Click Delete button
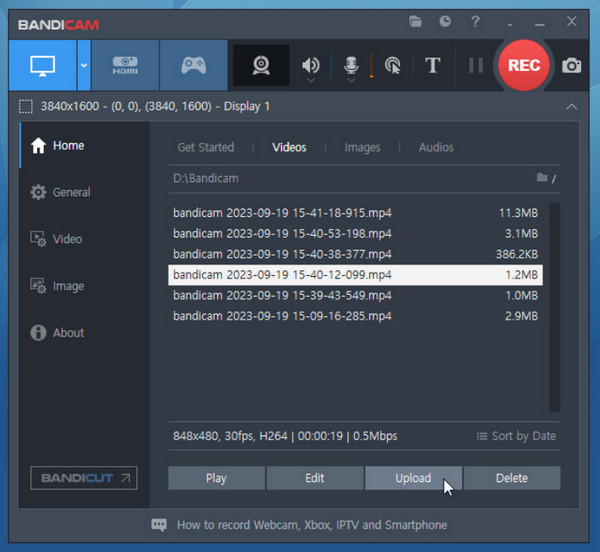Screen dimensions: 600x552 (512, 478)
